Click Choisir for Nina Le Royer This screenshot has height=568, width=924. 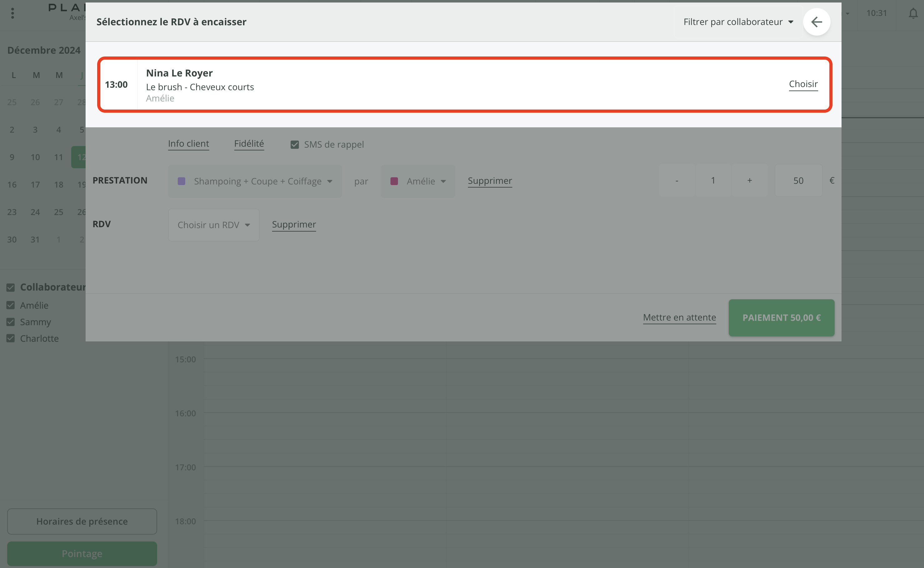[803, 84]
